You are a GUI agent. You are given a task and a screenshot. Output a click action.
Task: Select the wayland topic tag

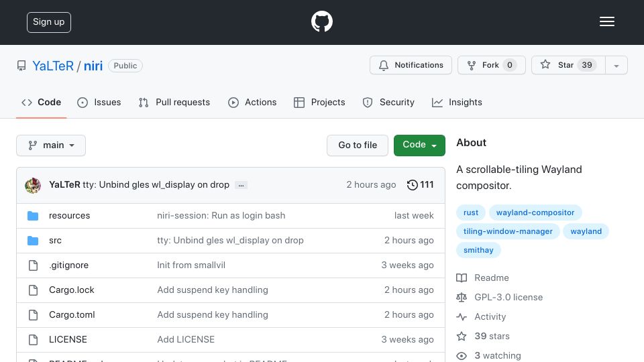click(586, 231)
